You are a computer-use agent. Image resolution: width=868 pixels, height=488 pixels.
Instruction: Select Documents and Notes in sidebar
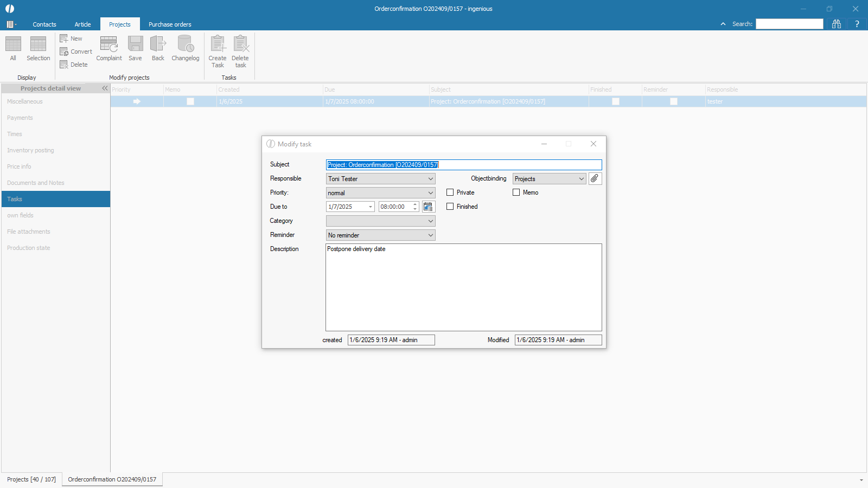point(36,183)
